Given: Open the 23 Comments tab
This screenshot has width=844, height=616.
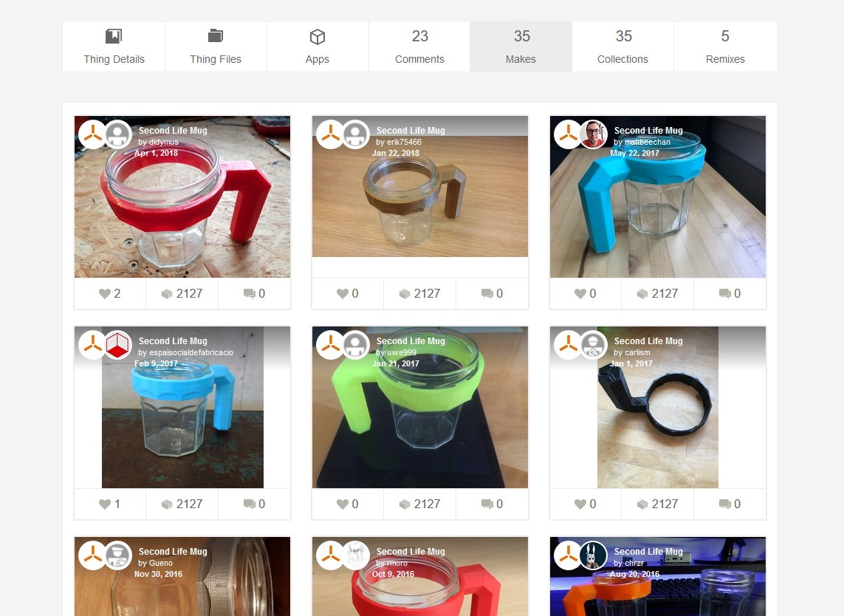Looking at the screenshot, I should point(419,47).
